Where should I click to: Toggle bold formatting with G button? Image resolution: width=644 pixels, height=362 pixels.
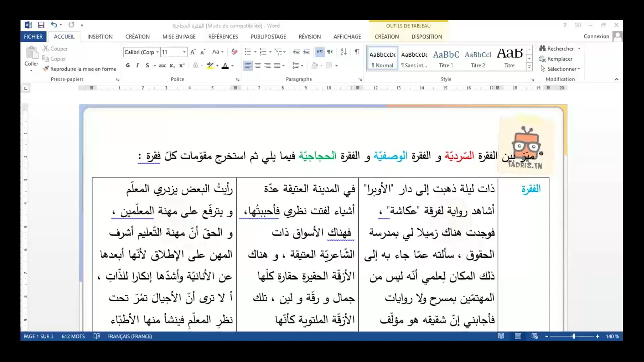(128, 66)
